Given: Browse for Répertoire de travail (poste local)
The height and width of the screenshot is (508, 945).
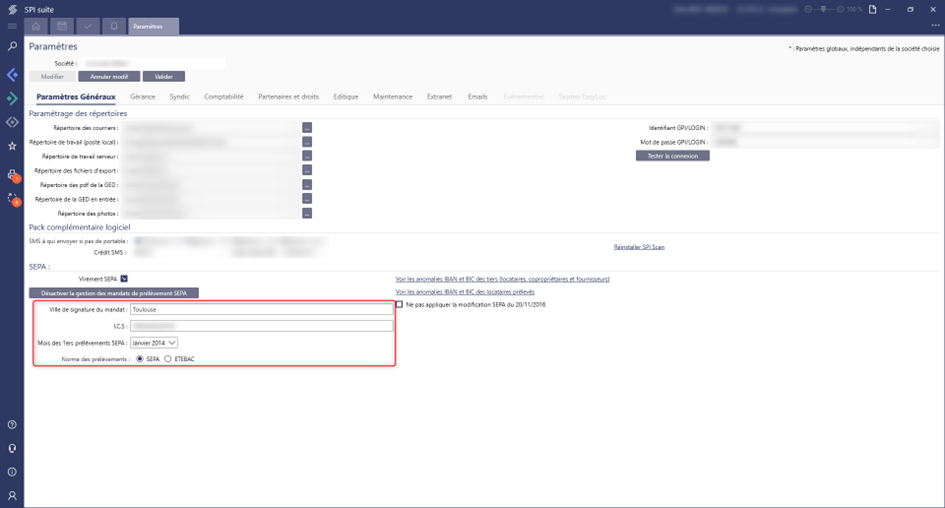Looking at the screenshot, I should (307, 142).
